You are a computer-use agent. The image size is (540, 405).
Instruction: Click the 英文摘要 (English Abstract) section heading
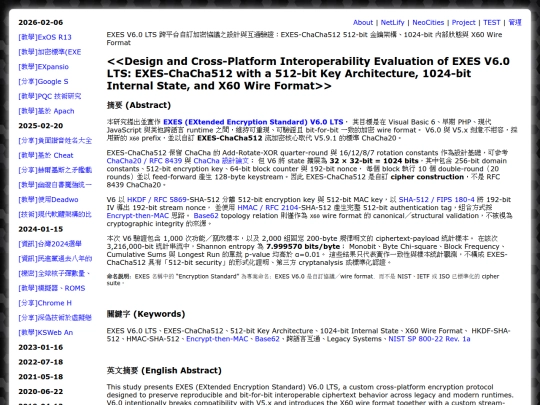(x=164, y=371)
